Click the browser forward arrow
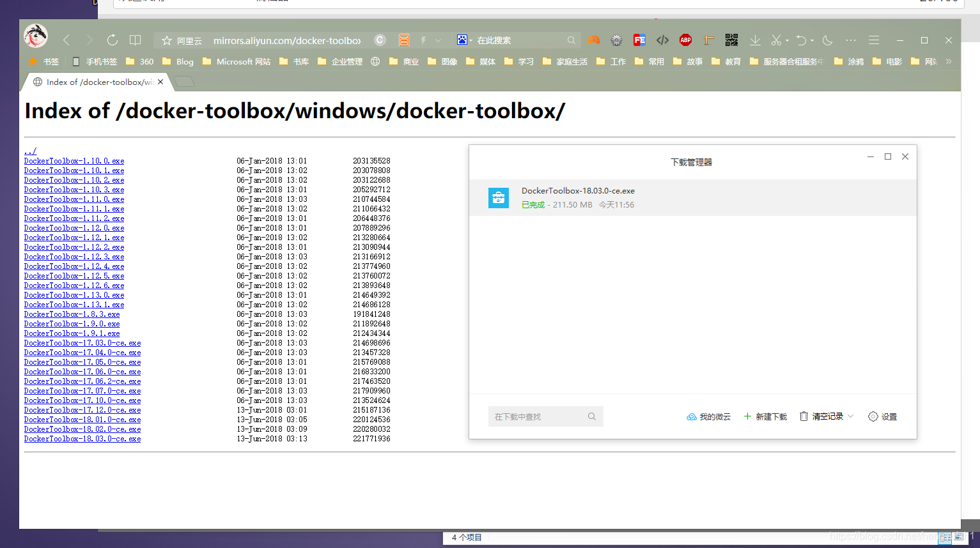This screenshot has width=980, height=548. tap(89, 40)
